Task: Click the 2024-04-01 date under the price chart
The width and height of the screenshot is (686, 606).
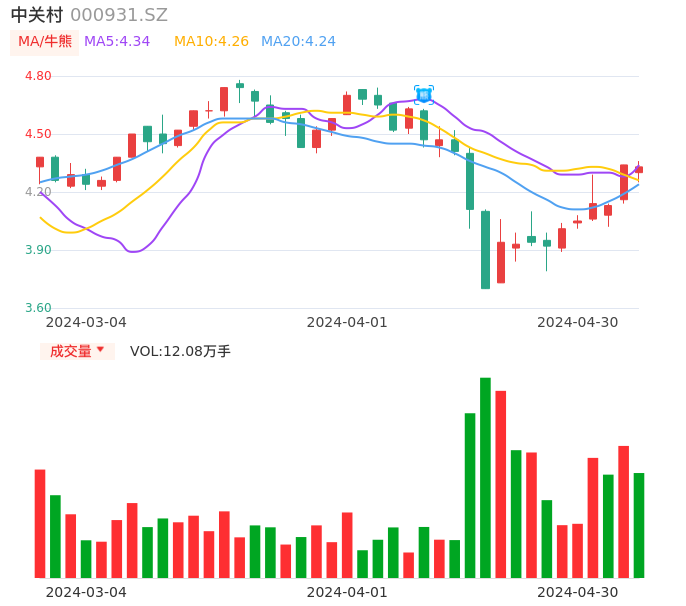Action: tap(347, 322)
